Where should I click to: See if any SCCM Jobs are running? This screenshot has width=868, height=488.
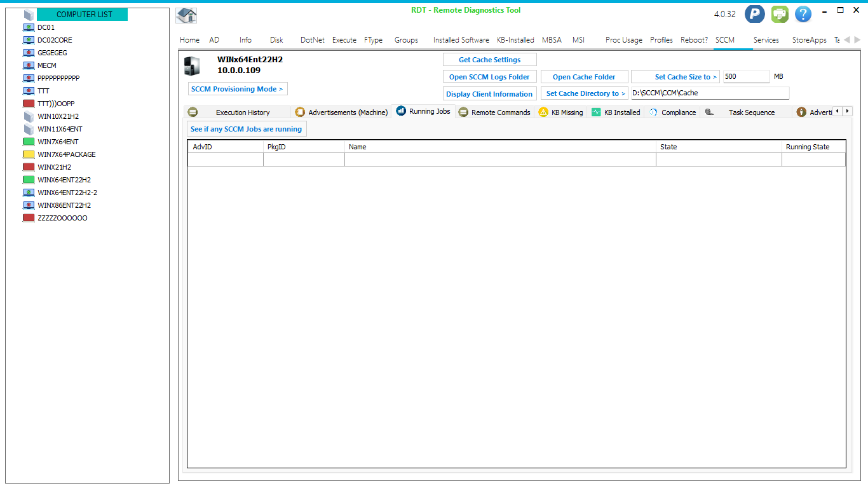[x=247, y=129]
